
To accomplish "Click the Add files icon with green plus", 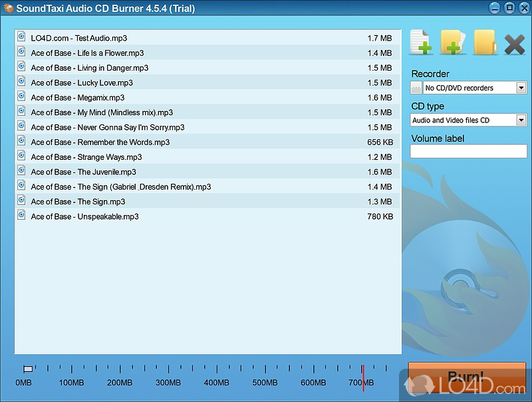I will (x=421, y=43).
